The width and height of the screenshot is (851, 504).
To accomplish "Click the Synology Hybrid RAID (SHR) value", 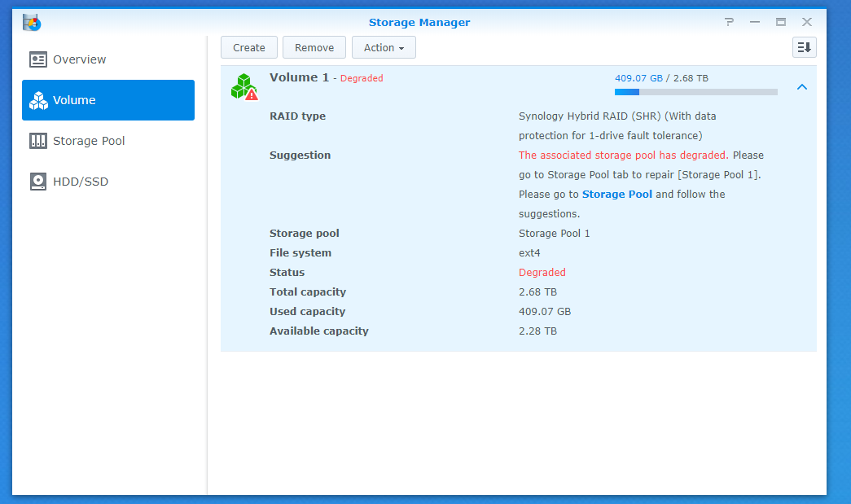I will coord(617,126).
